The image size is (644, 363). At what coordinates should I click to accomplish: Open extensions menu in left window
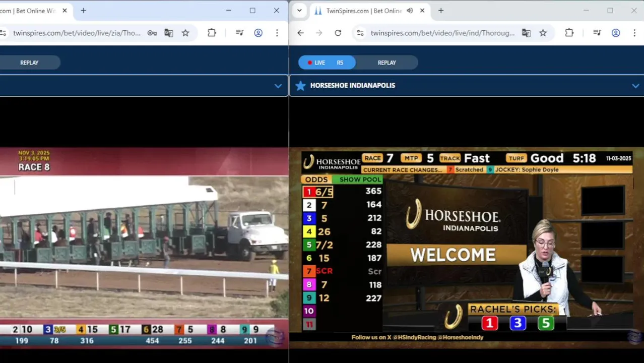tap(212, 33)
